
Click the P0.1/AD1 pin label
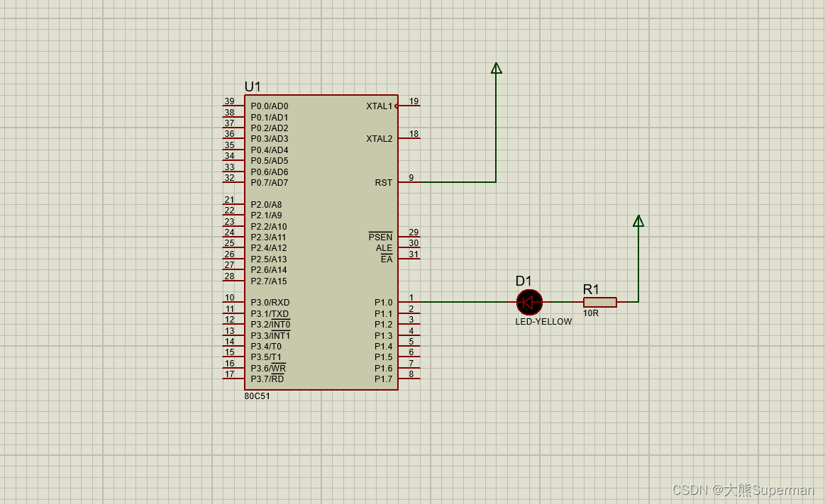tap(270, 117)
